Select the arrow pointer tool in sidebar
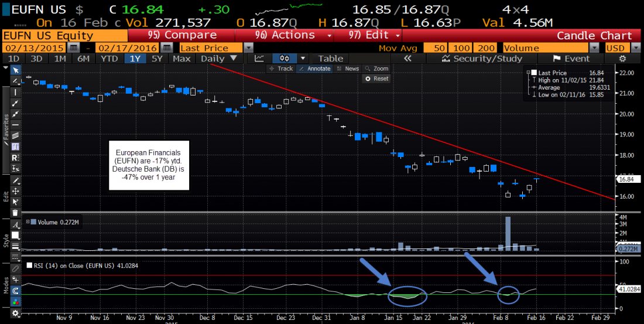 point(16,70)
